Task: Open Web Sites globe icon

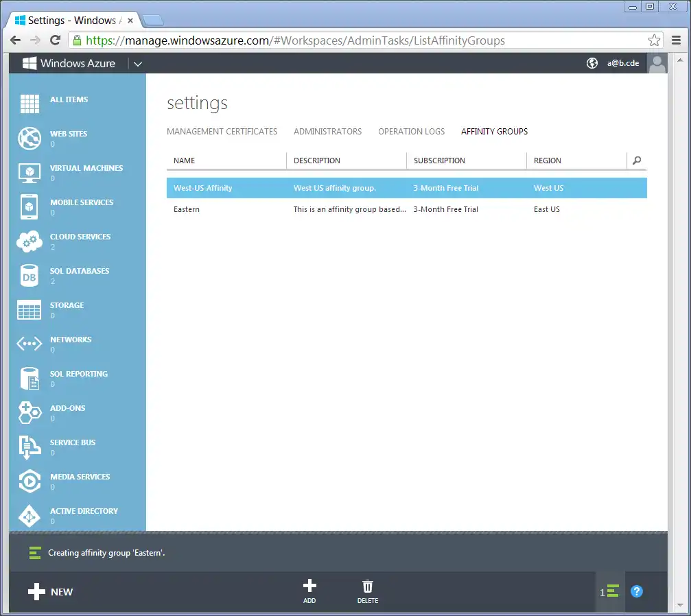Action: coord(30,139)
